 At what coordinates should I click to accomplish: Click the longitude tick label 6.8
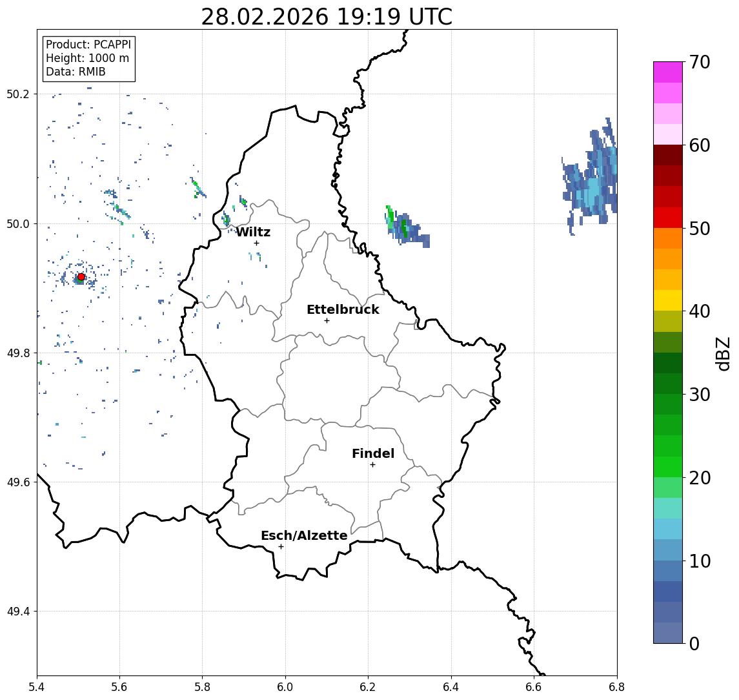click(616, 687)
